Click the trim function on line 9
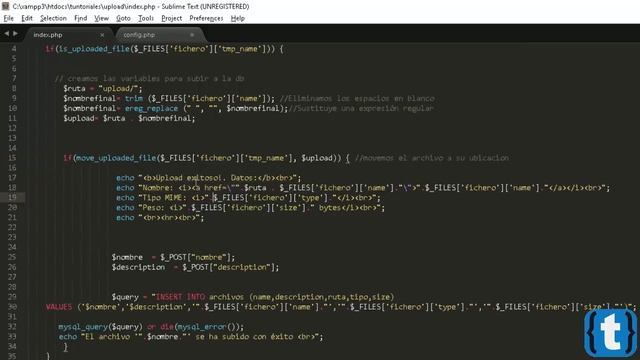 pos(134,98)
